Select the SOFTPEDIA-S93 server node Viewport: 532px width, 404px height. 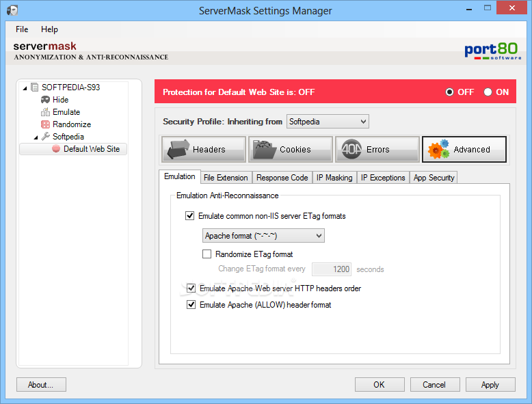(70, 87)
